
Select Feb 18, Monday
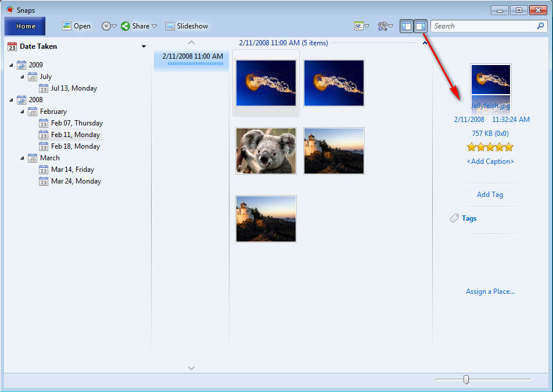(76, 146)
